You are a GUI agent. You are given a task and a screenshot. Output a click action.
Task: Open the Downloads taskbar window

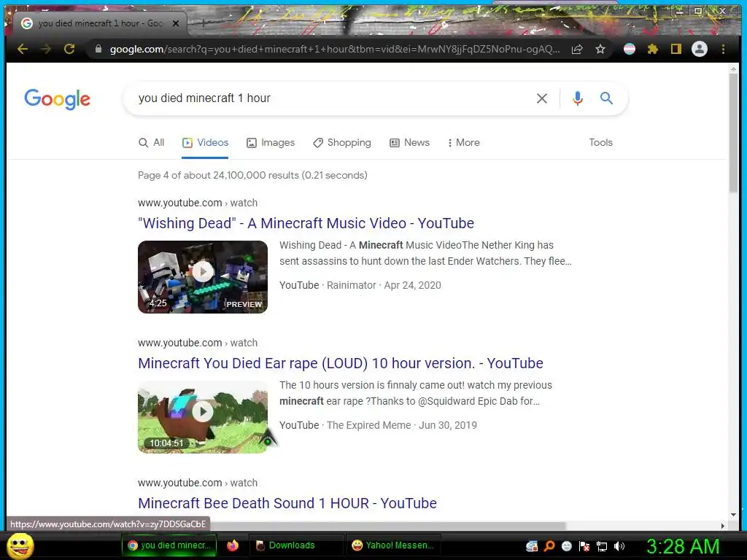tap(296, 545)
